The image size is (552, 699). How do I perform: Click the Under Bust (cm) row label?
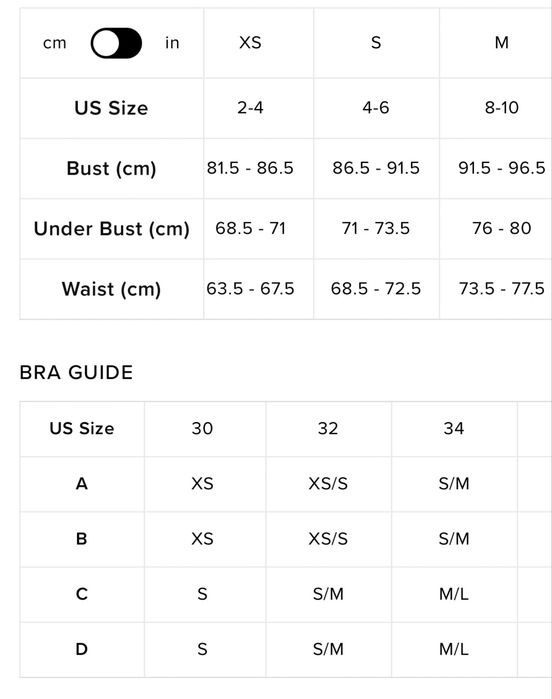(x=111, y=229)
